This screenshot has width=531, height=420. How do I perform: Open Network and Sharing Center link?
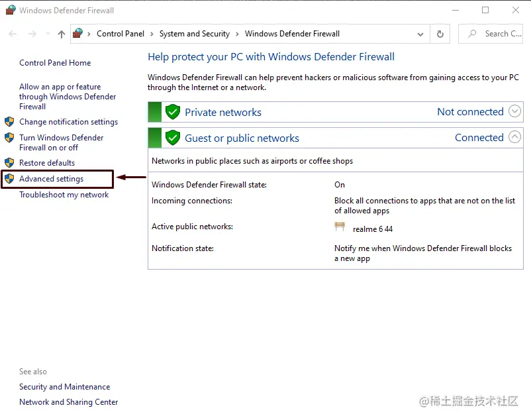(68, 402)
